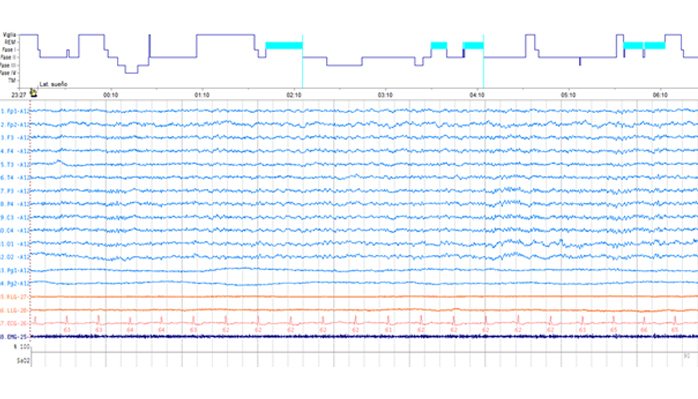Select the Fp2-A12 channel label
698x399 pixels.
click(x=15, y=125)
